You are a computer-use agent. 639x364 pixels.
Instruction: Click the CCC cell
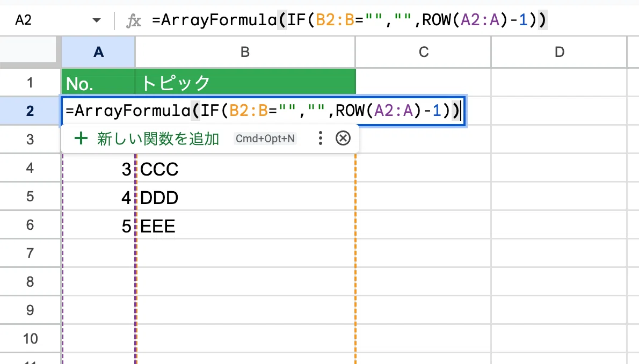245,169
